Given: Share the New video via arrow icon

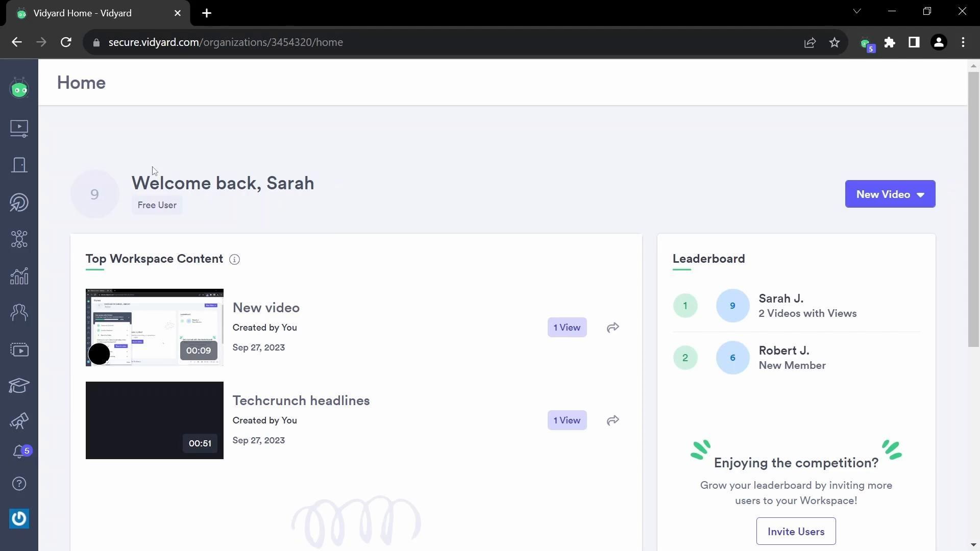Looking at the screenshot, I should coord(613,328).
